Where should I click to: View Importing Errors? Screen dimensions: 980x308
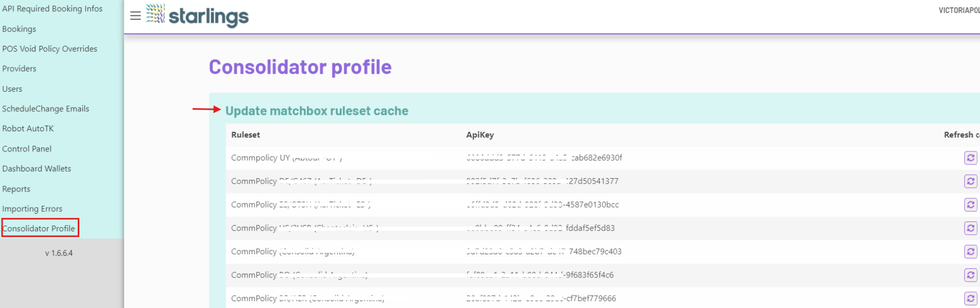[32, 209]
